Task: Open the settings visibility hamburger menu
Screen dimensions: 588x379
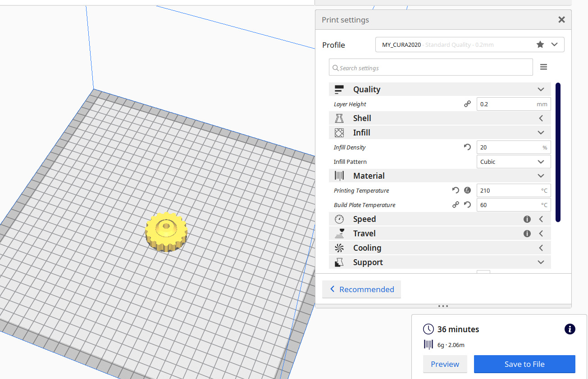Action: 544,67
